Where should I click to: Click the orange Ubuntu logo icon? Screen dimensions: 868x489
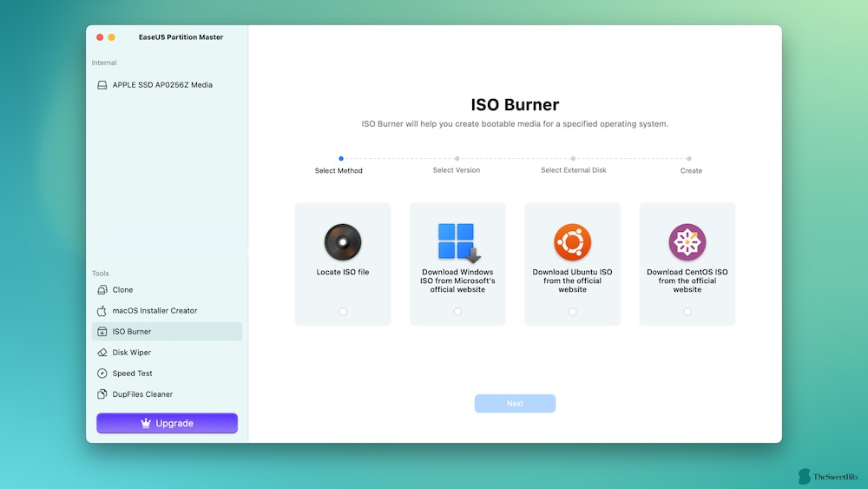572,242
